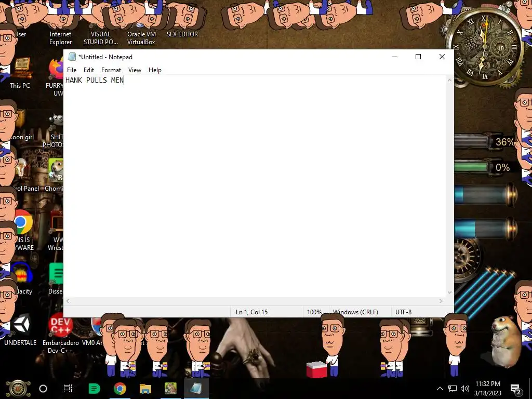
Task: Open the green document app on taskbar
Action: pyautogui.click(x=95, y=389)
